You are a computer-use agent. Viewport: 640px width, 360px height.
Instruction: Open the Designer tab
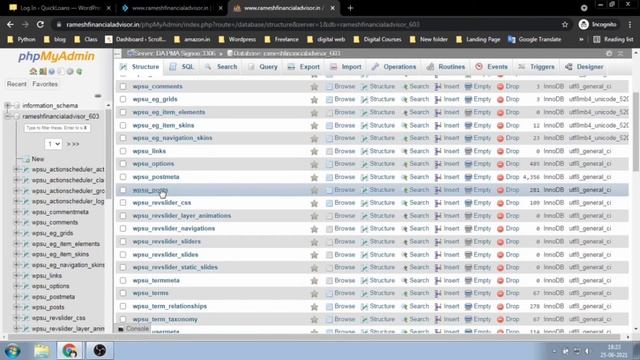pyautogui.click(x=584, y=67)
